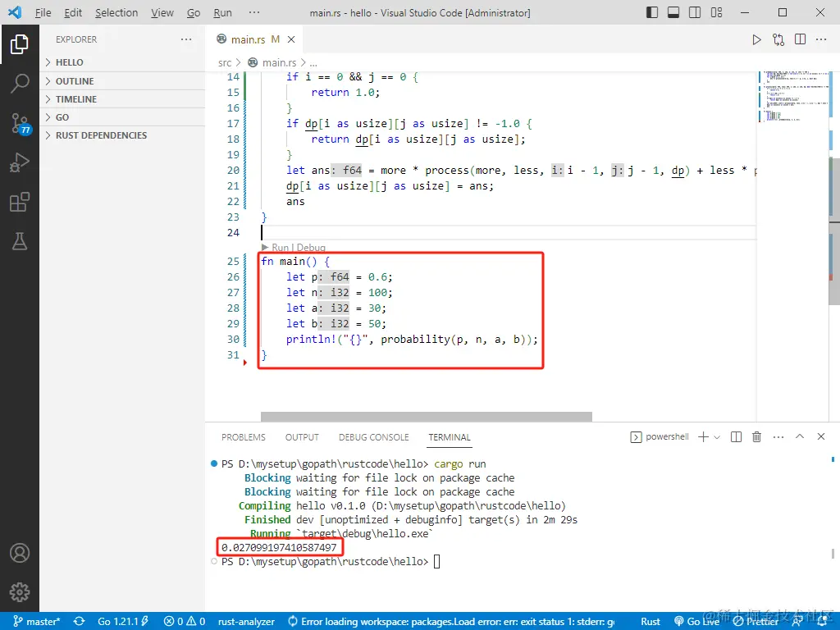Select the powershell terminal instance
This screenshot has width=840, height=630.
tap(660, 437)
